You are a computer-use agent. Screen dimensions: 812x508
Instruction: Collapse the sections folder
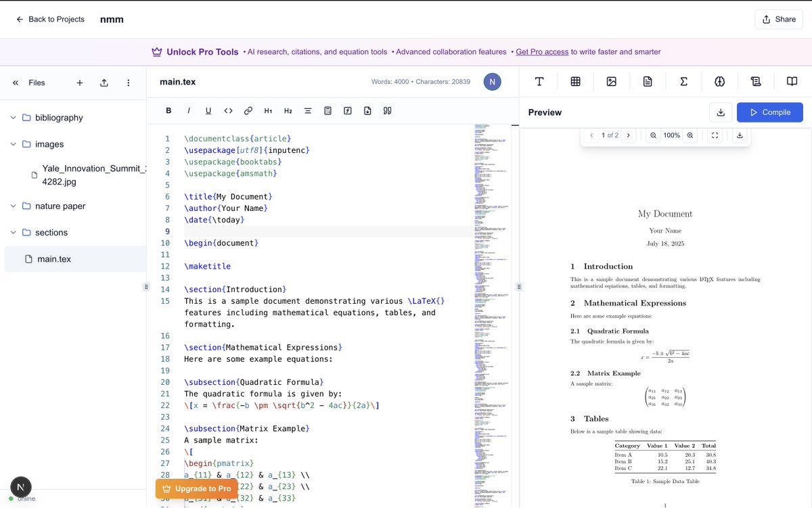[x=14, y=232]
